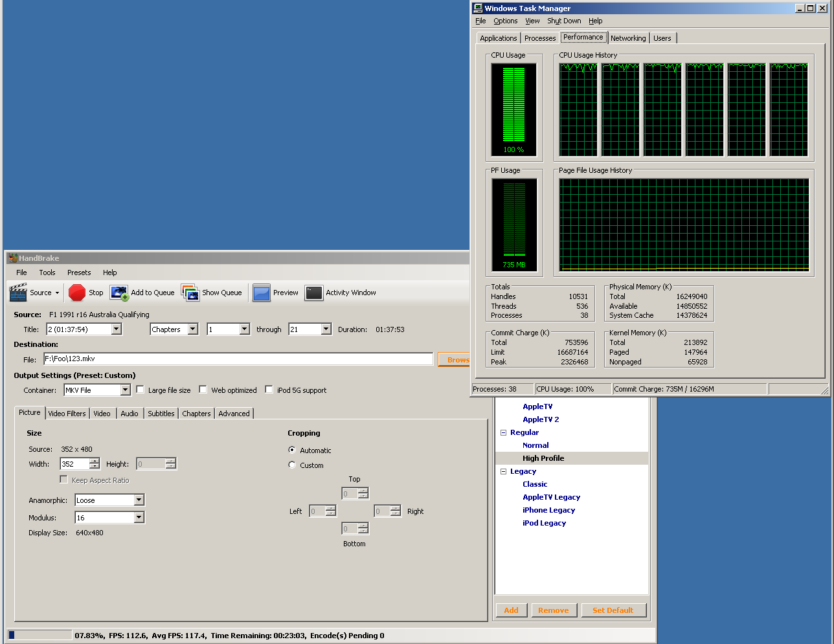Screen dimensions: 834x644
Task: Click the HandBrake title bar icon
Action: 12,258
